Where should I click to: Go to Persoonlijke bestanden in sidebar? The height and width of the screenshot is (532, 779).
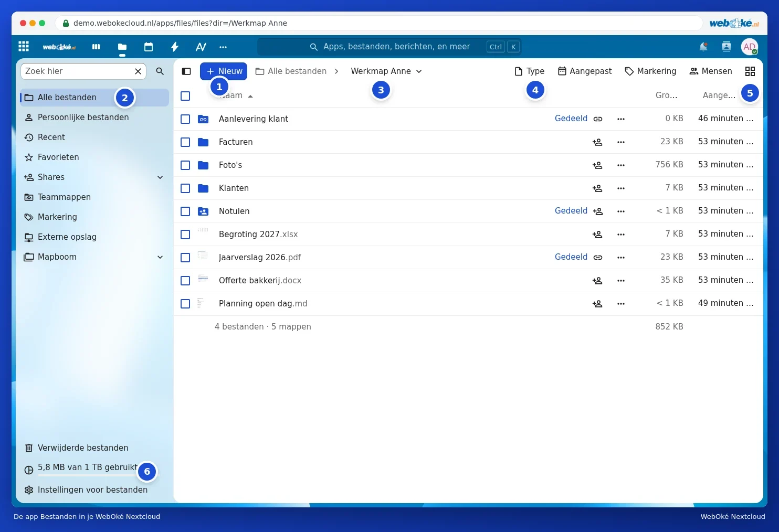click(94, 118)
